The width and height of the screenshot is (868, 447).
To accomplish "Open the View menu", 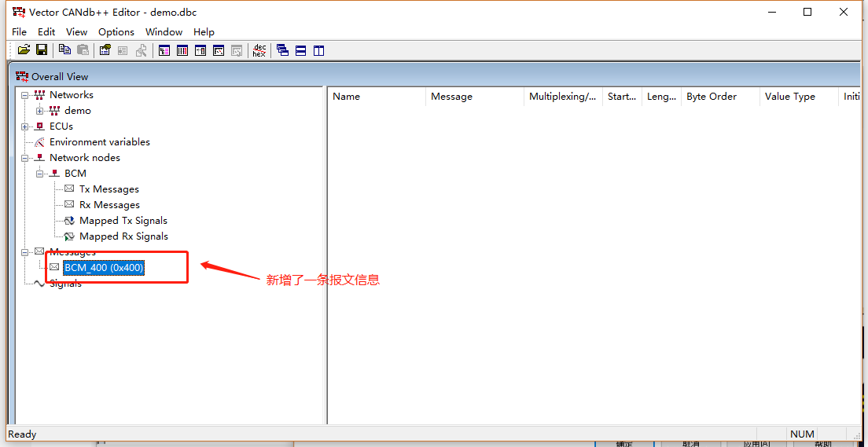I will [76, 31].
